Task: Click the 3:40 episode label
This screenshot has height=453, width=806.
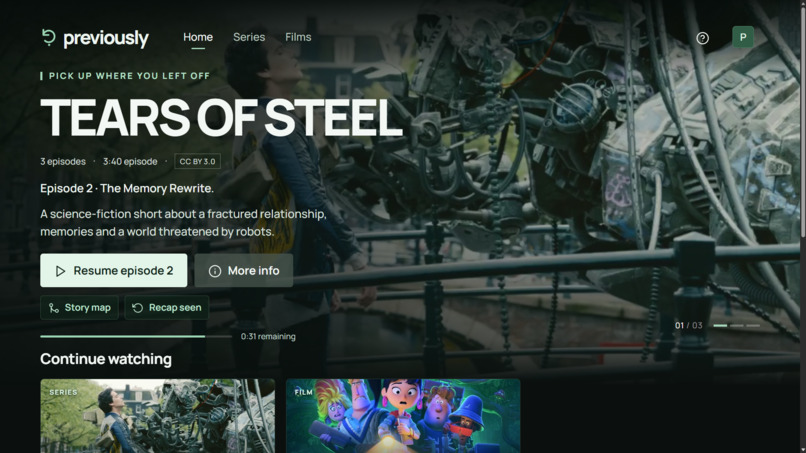Action: click(130, 161)
